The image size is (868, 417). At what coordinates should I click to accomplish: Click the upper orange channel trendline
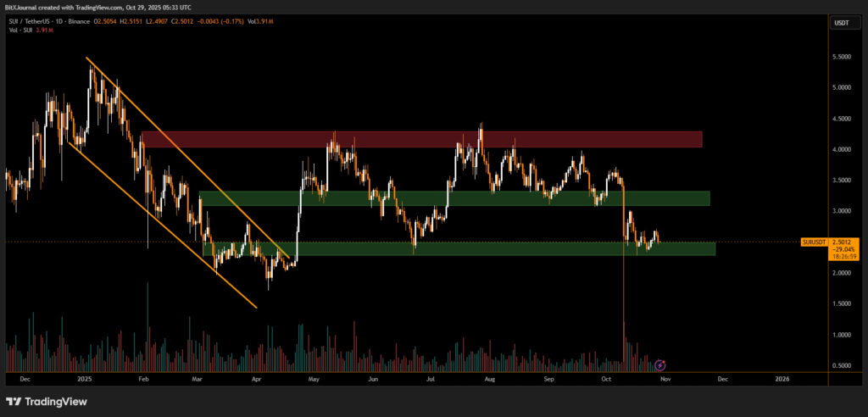pos(188,158)
